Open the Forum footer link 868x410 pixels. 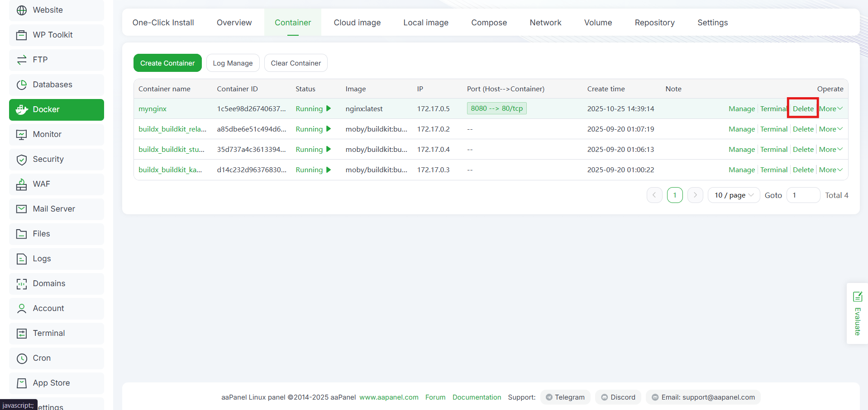[435, 397]
